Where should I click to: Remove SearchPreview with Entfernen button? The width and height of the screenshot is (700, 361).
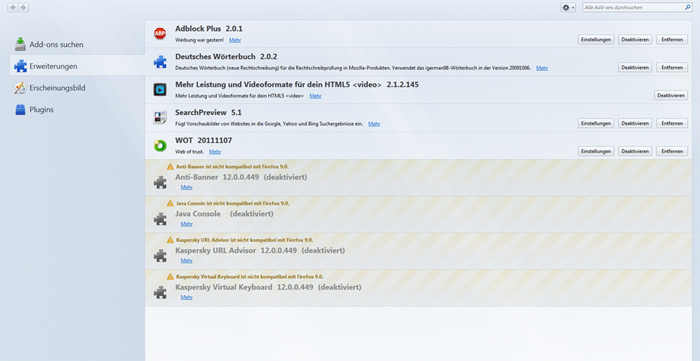[x=672, y=123]
